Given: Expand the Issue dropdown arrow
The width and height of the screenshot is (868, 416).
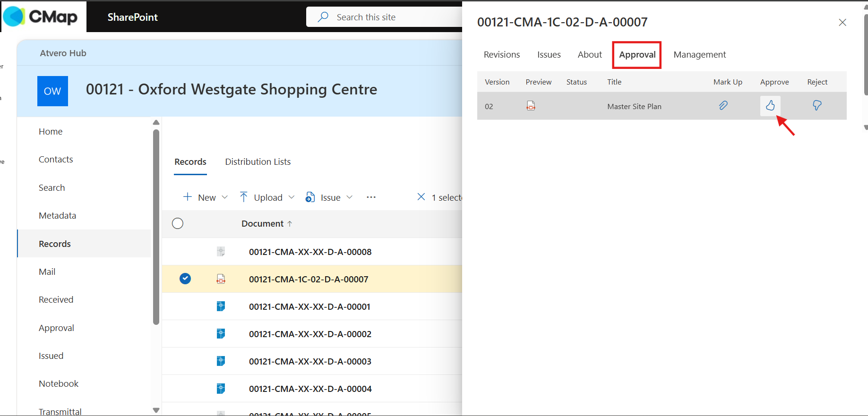Looking at the screenshot, I should 350,197.
